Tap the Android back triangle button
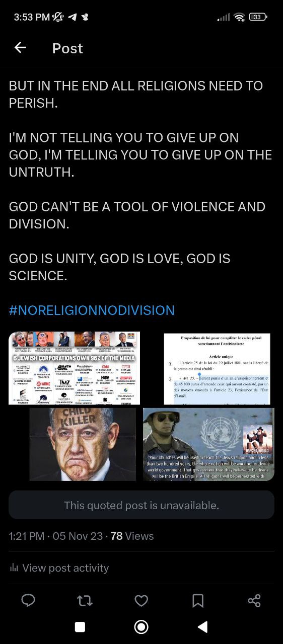 [203, 626]
